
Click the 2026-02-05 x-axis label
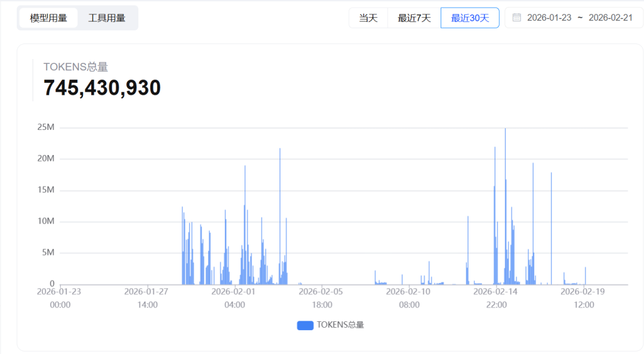[321, 291]
